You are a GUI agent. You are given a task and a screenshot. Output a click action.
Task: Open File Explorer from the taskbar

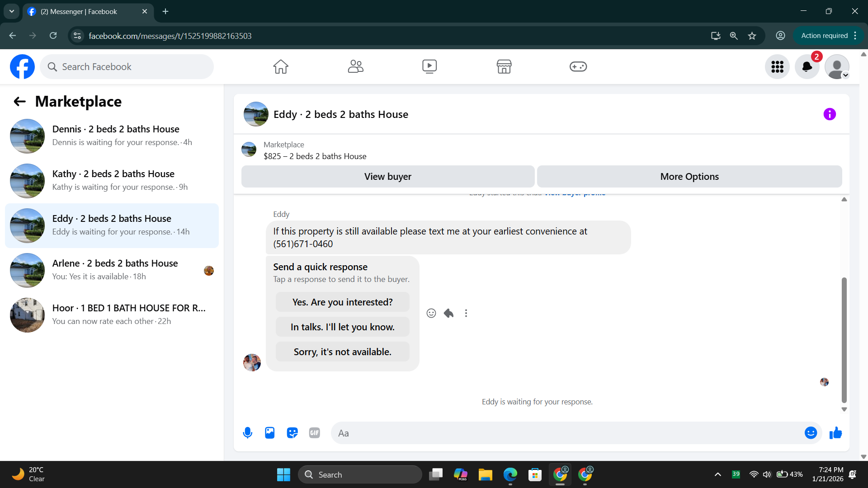pyautogui.click(x=485, y=474)
